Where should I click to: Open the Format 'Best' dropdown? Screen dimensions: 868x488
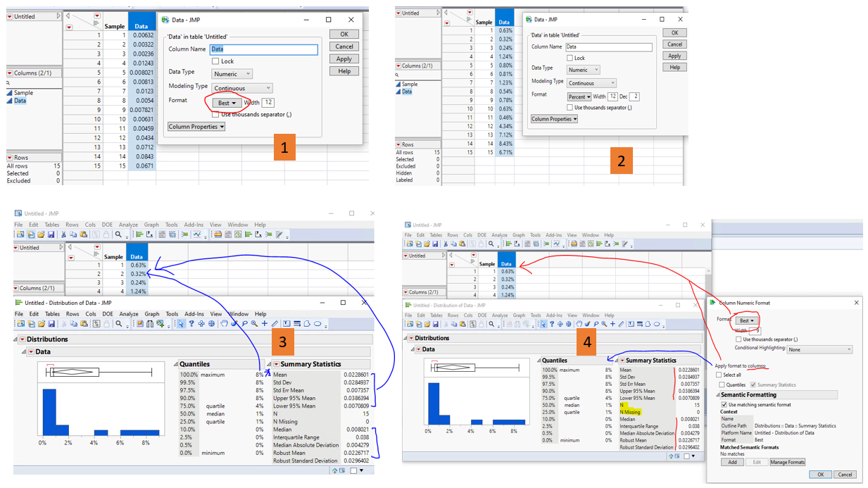[747, 320]
